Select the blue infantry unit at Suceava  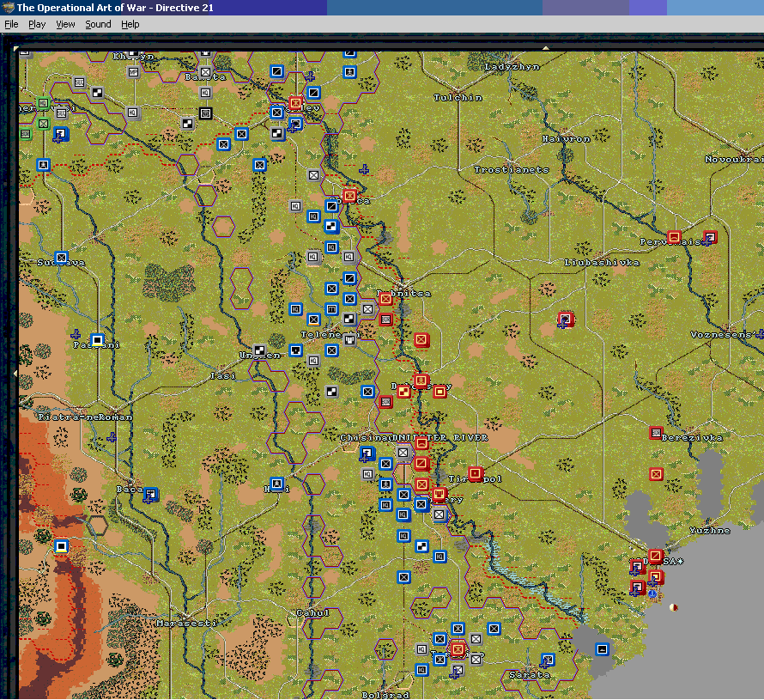[61, 258]
